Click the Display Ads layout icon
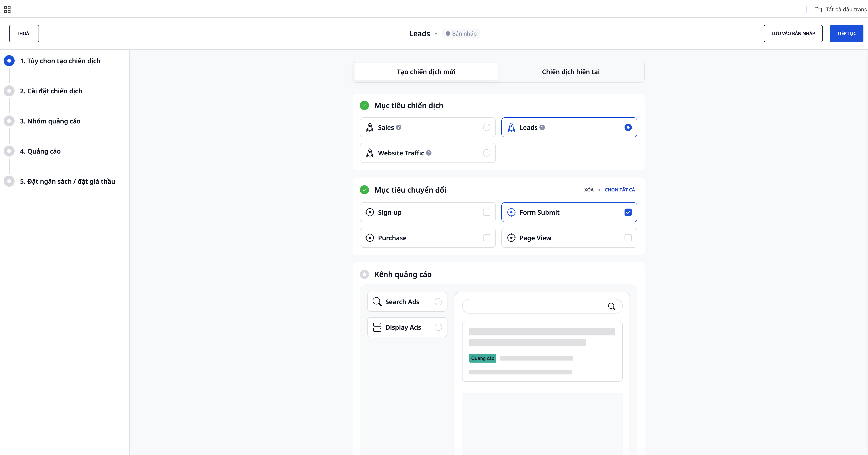The image size is (868, 455). click(377, 327)
